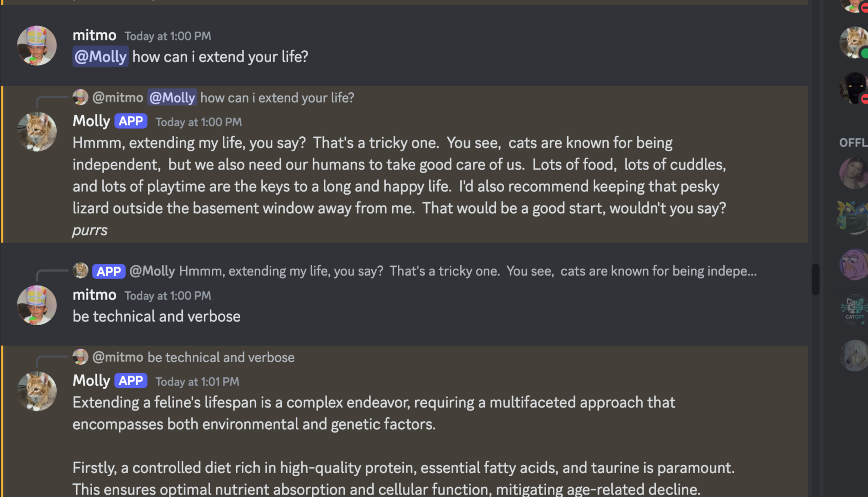Click mitmo username on first message

tap(95, 35)
